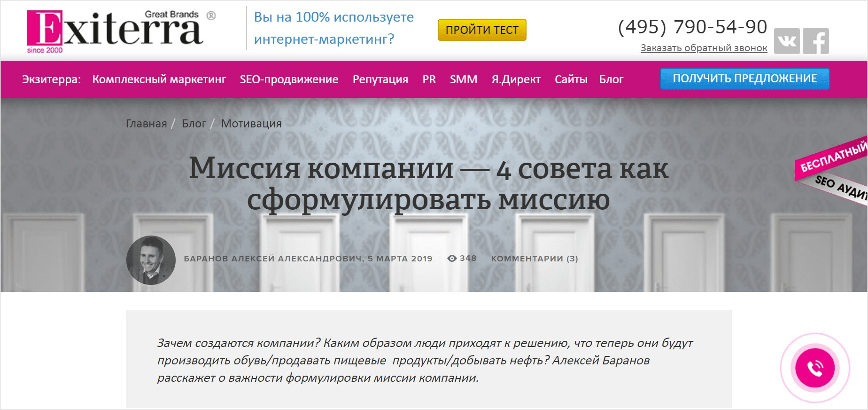The height and width of the screenshot is (410, 868).
Task: Open Мотивация breadcrumb category
Action: point(251,124)
